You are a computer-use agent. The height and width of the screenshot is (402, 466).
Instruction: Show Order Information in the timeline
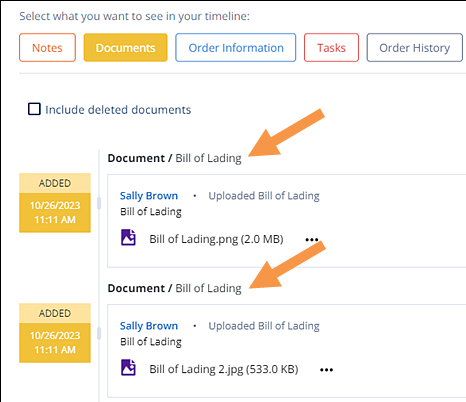pos(236,48)
